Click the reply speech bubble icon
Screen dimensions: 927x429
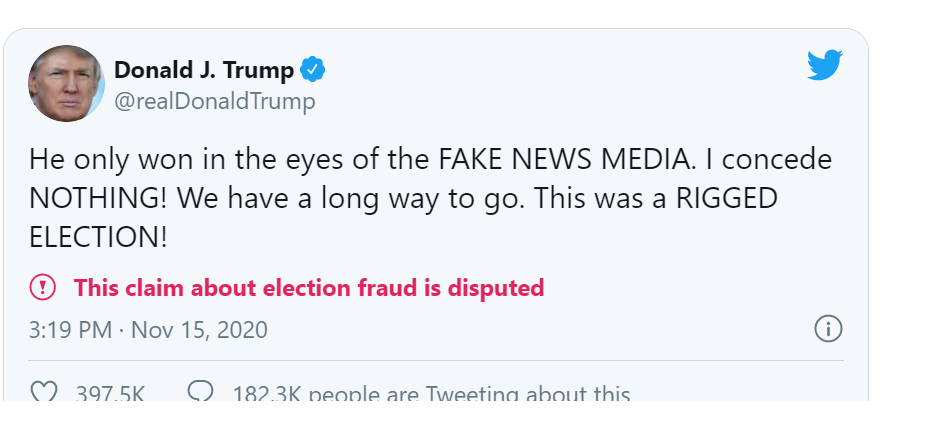201,392
